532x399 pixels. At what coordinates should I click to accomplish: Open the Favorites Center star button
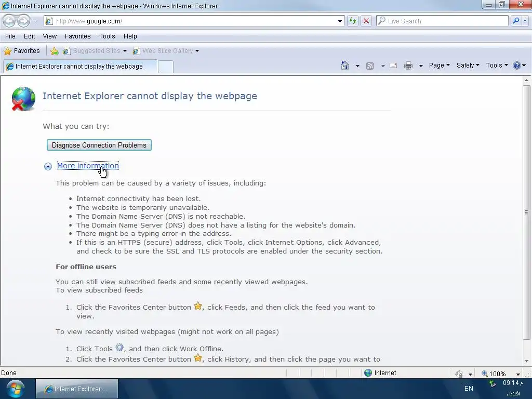click(x=22, y=51)
